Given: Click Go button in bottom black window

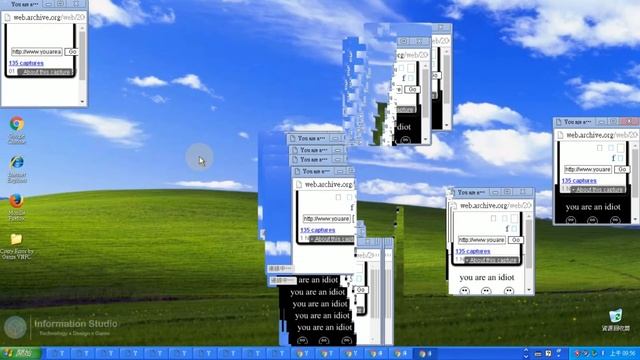Looking at the screenshot, I should pos(361,290).
